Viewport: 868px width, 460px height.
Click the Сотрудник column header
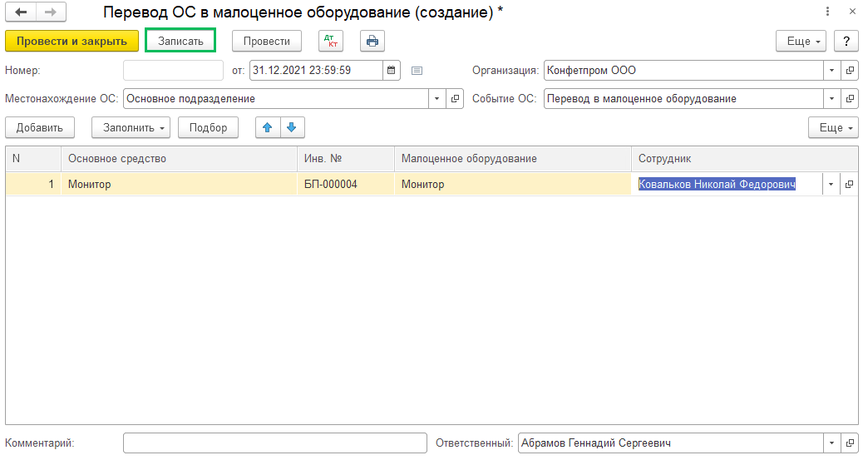(745, 159)
